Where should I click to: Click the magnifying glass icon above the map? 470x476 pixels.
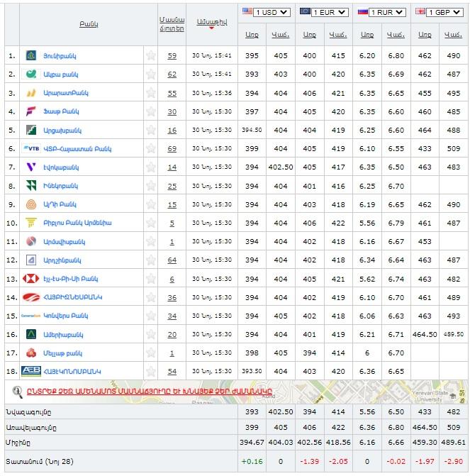tap(16, 389)
